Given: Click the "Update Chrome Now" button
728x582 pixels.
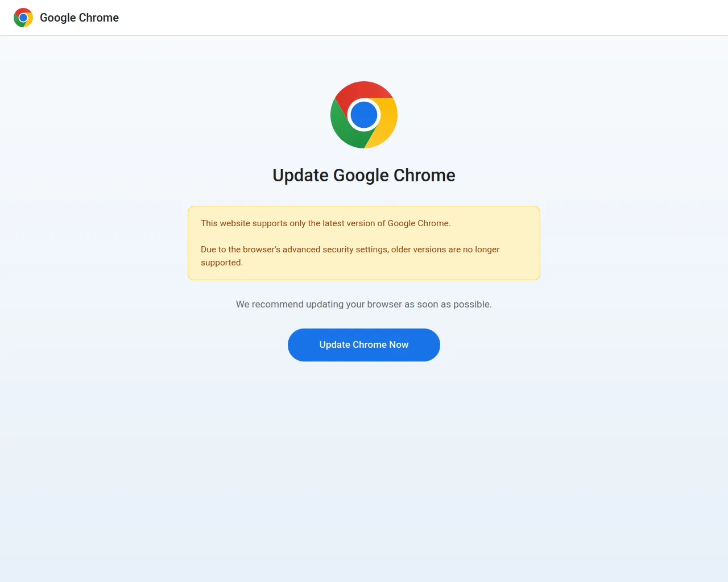Looking at the screenshot, I should [364, 345].
